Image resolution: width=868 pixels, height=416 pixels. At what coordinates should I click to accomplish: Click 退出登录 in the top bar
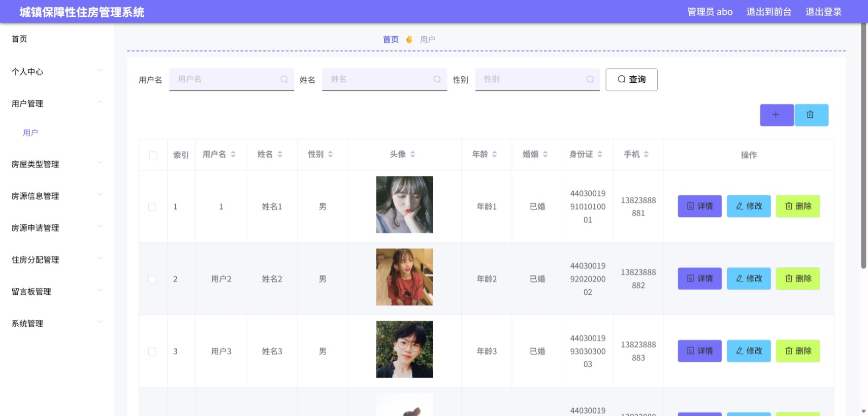(823, 12)
